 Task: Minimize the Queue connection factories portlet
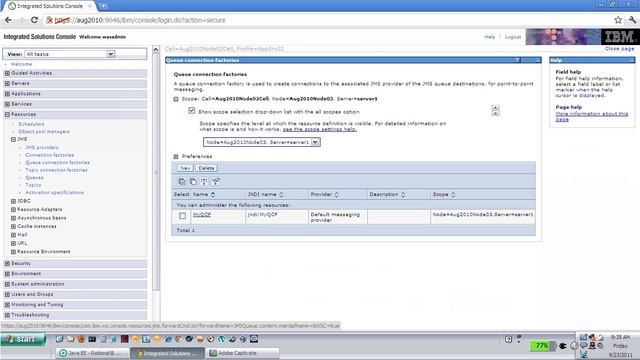(x=537, y=60)
